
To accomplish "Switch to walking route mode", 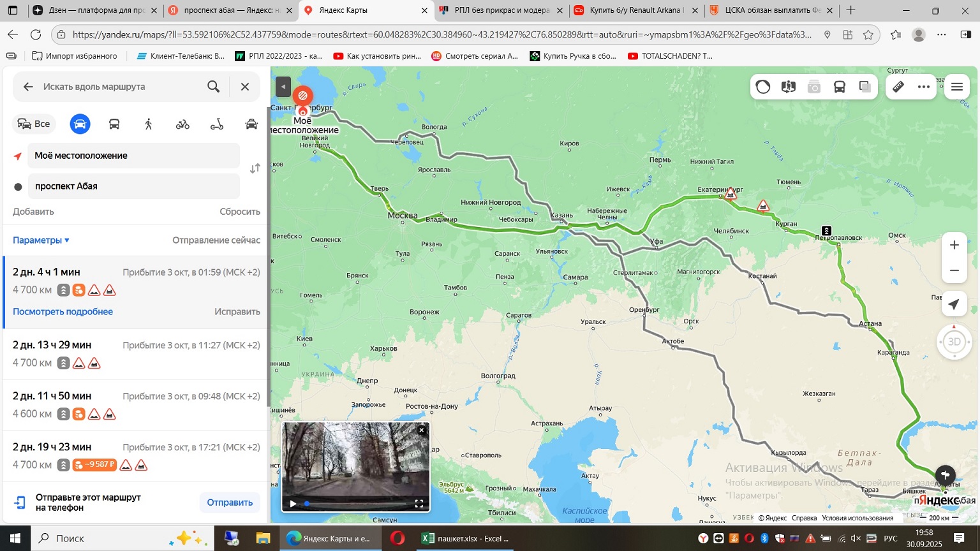I will tap(149, 124).
